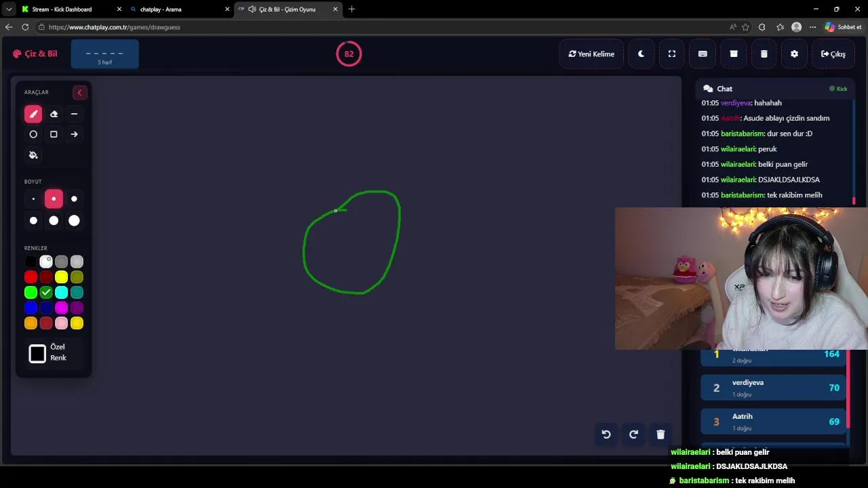Screen dimensions: 868x488
Task: Click the Chat panel header
Action: point(774,89)
